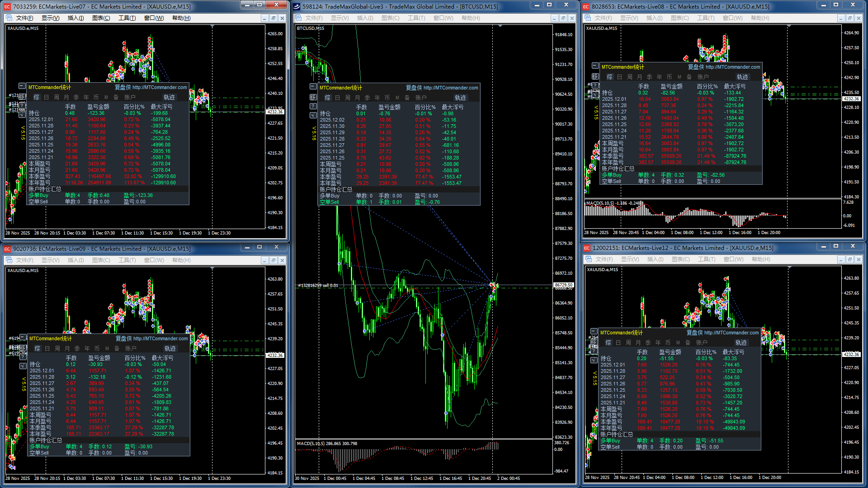Open the question mark help icon beside the BTCUSD panel
Image resolution: width=868 pixels, height=488 pixels.
pyautogui.click(x=313, y=106)
